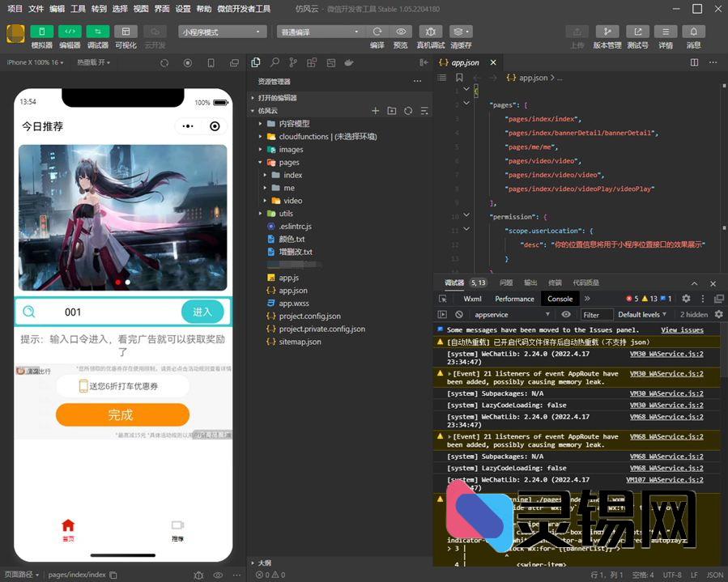728x582 pixels.
Task: Click the console settings gear icon
Action: click(x=717, y=314)
